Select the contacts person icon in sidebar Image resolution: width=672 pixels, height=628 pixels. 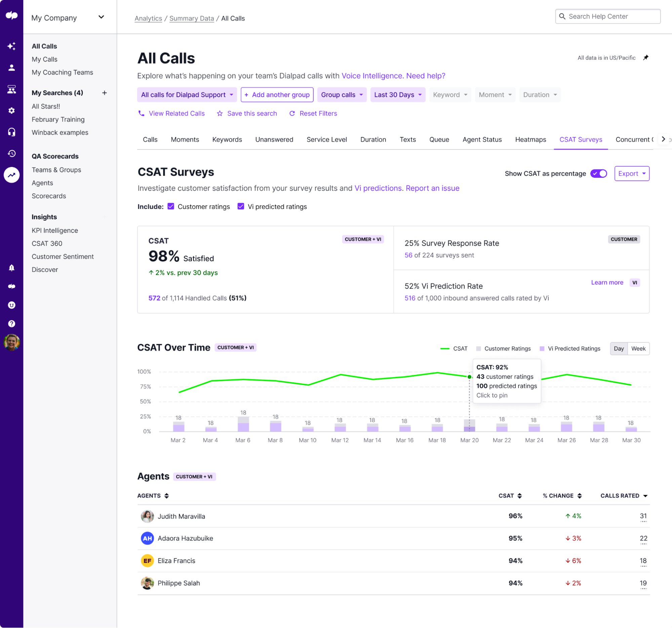coord(11,67)
